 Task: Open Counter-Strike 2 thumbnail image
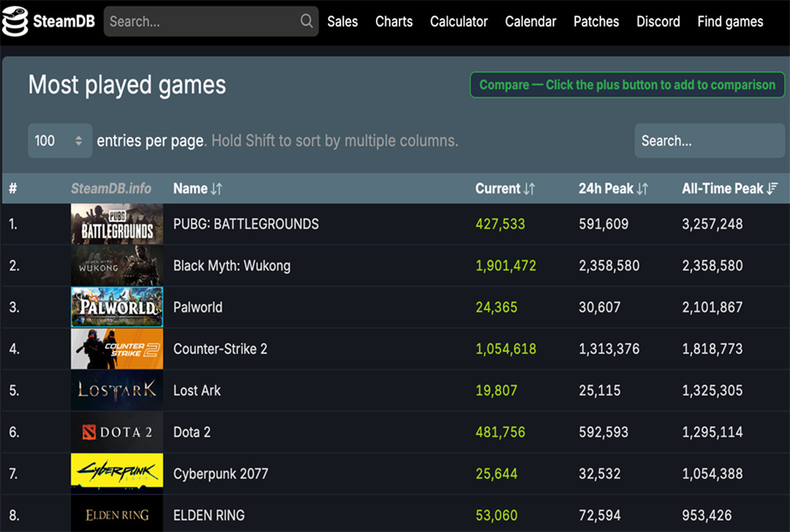point(117,349)
